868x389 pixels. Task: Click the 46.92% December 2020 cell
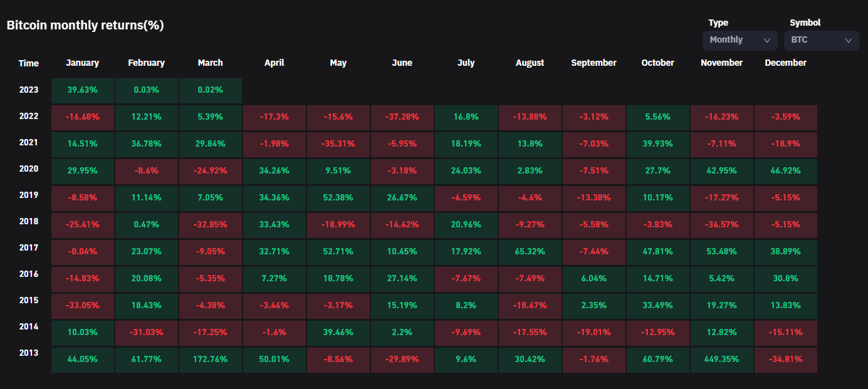[x=785, y=171]
